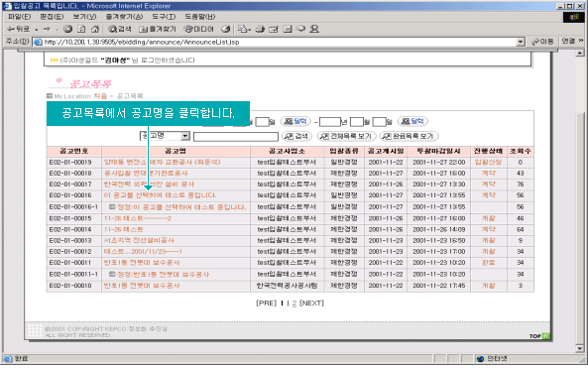Open announcement '11-26 테스트--------2'
This screenshot has height=369, width=588.
[137, 218]
